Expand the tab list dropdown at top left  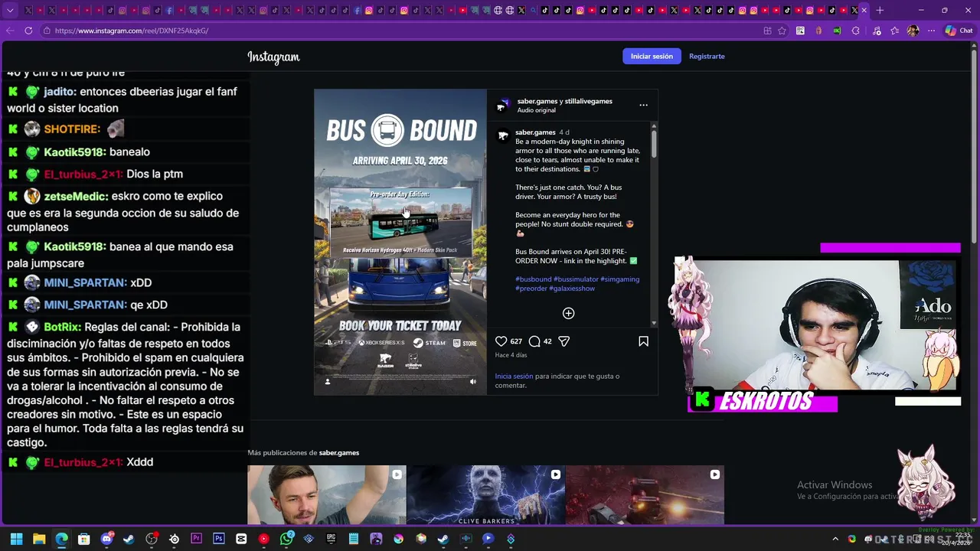10,11
